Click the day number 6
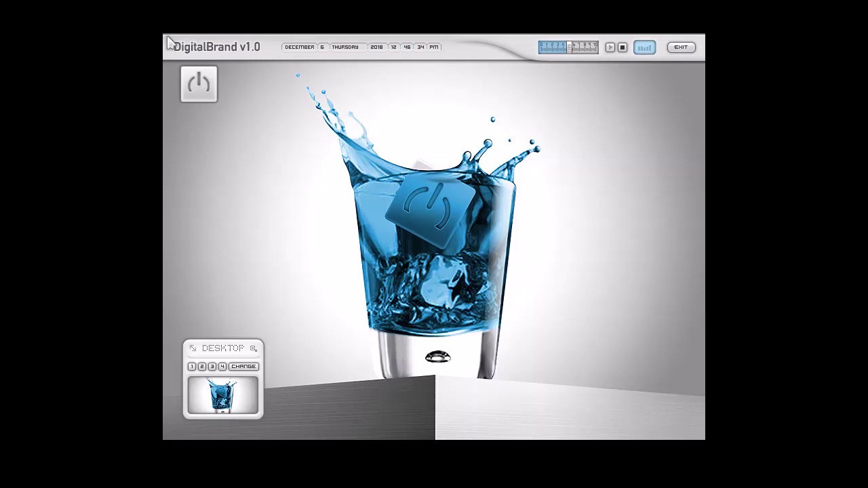The width and height of the screenshot is (868, 488). point(322,47)
